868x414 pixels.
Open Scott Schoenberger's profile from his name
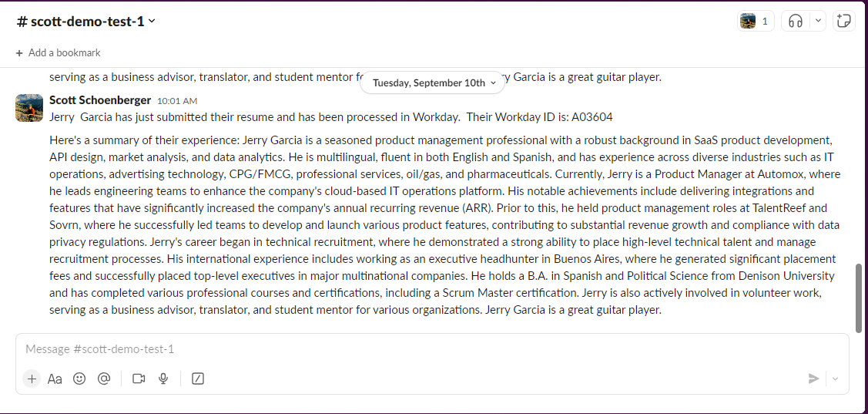[100, 99]
